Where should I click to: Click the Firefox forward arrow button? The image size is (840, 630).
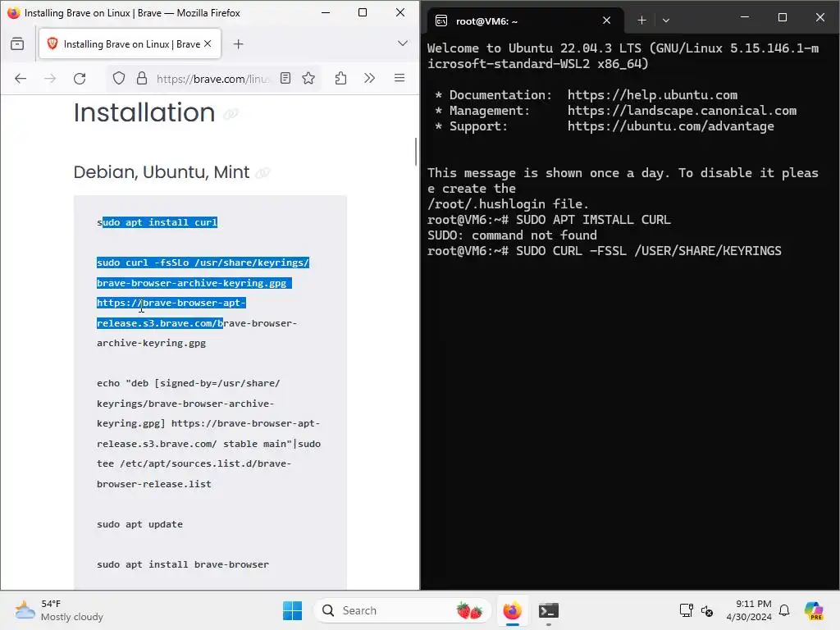pos(50,79)
